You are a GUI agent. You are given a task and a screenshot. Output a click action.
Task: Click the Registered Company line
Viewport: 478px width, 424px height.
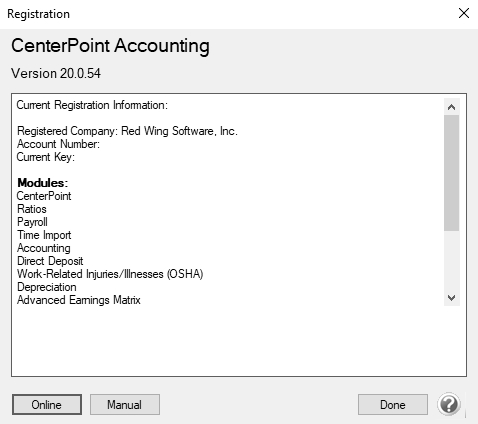tap(127, 131)
